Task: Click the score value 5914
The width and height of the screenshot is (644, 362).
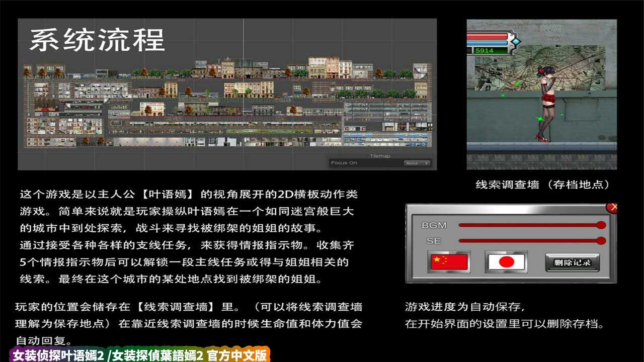Action: (484, 51)
